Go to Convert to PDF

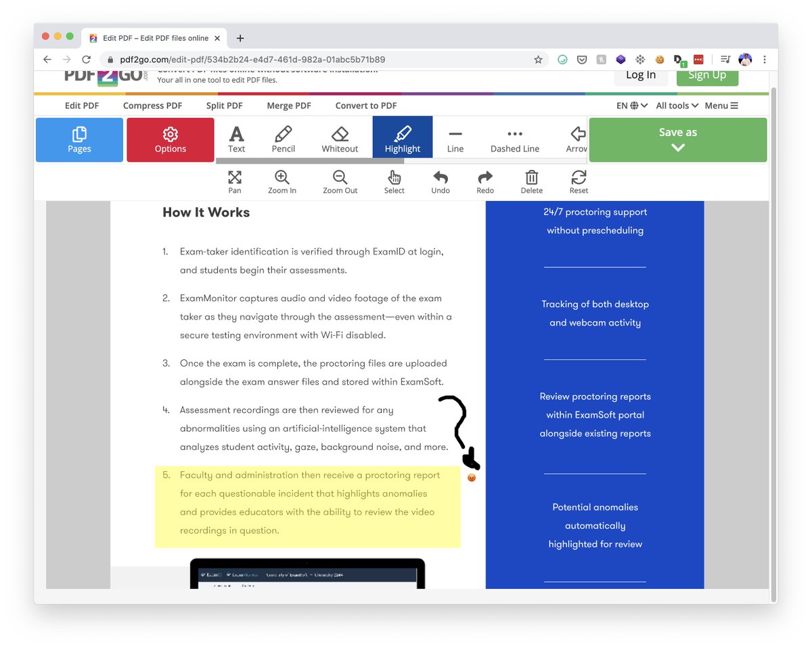[366, 106]
